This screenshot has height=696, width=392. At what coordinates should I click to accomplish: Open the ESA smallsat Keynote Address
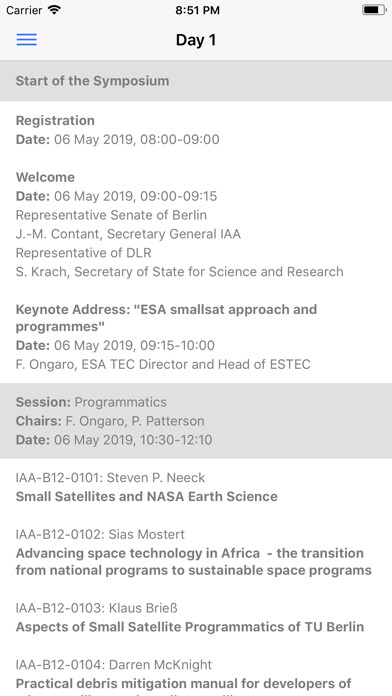196,336
